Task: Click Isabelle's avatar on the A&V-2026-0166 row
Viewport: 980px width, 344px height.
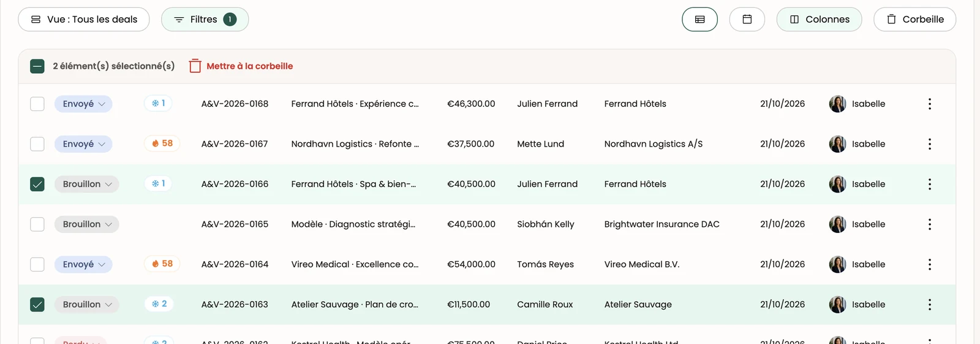Action: tap(837, 184)
